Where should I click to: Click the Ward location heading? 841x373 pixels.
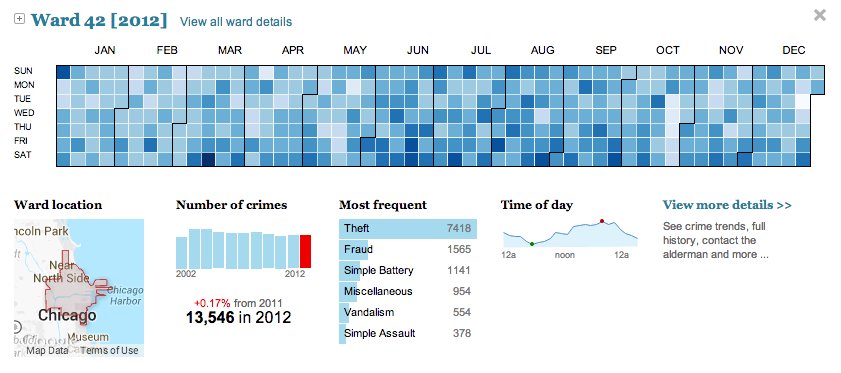(x=58, y=205)
